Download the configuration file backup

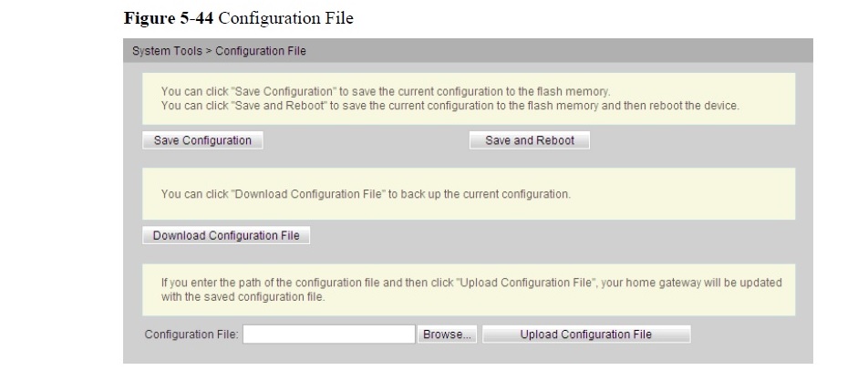tap(226, 235)
